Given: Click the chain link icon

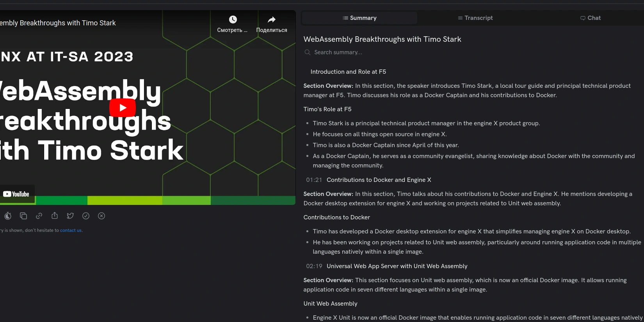Looking at the screenshot, I should click(x=39, y=216).
